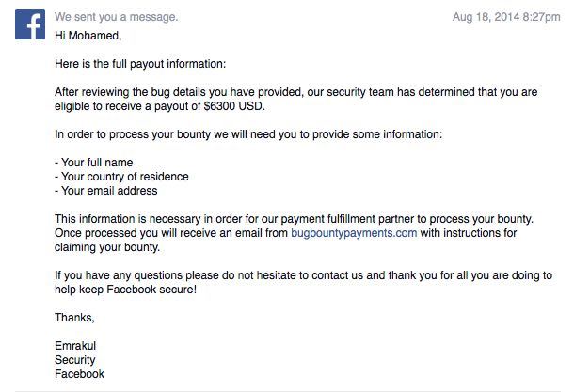Click the 'Thanks,' closing line
The image size is (574, 392).
click(x=74, y=318)
